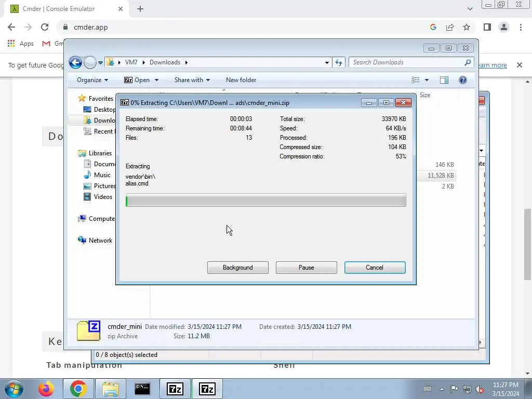532x399 pixels.
Task: Click the extraction progress bar
Action: click(x=265, y=200)
